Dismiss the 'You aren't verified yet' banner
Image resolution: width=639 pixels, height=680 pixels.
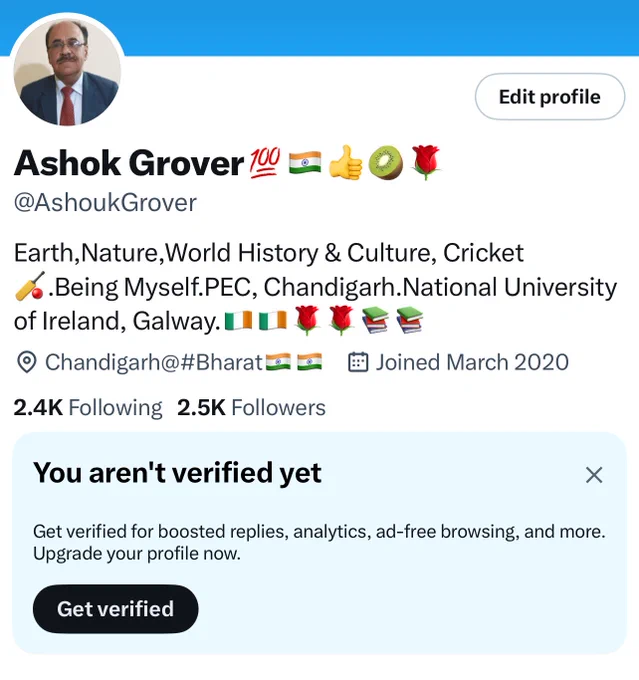[x=594, y=475]
